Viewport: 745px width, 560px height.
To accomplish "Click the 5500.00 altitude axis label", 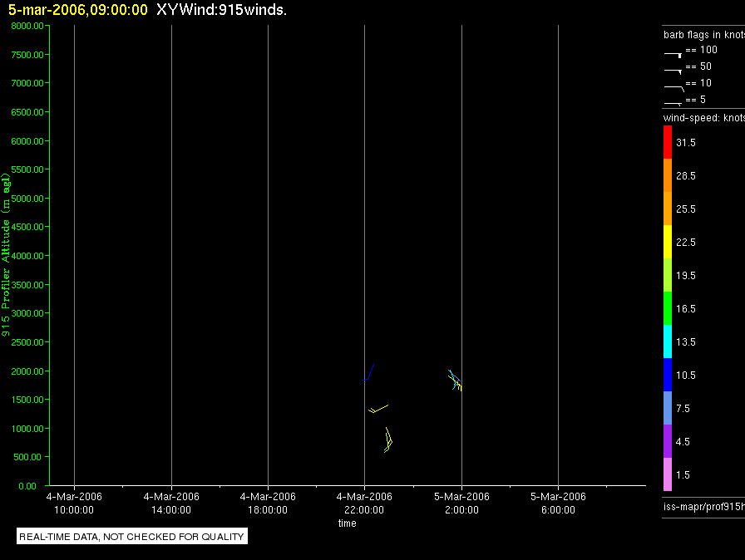I will pos(27,169).
